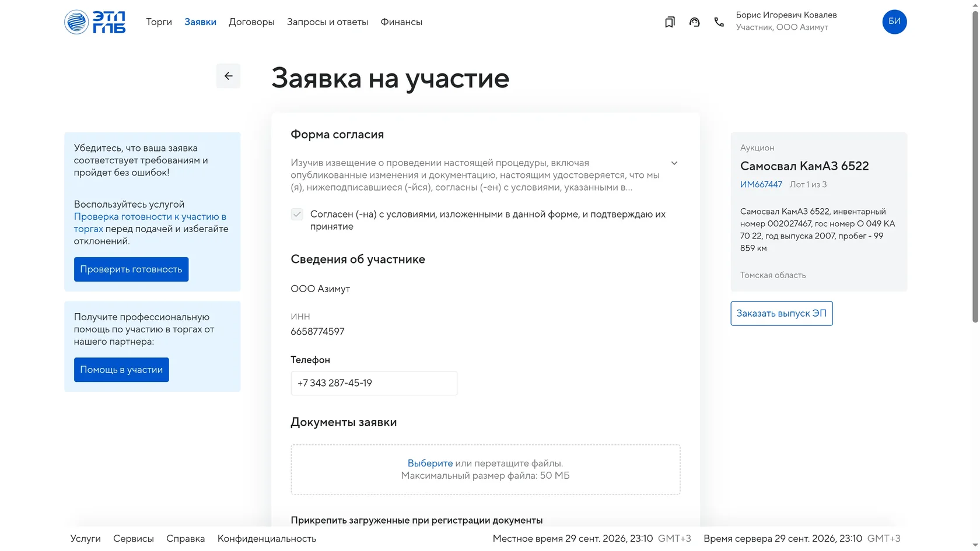Click the file drop zone area
The width and height of the screenshot is (980, 551).
pyautogui.click(x=485, y=469)
